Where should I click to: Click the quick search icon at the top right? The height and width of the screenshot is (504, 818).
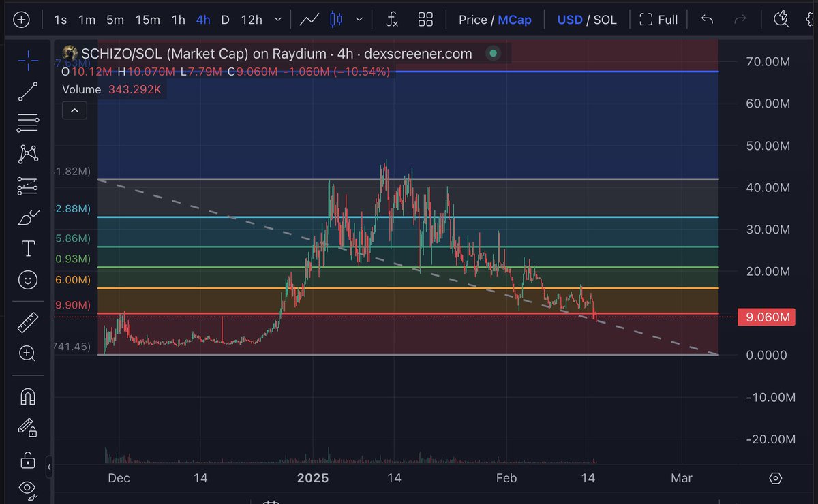(x=782, y=20)
